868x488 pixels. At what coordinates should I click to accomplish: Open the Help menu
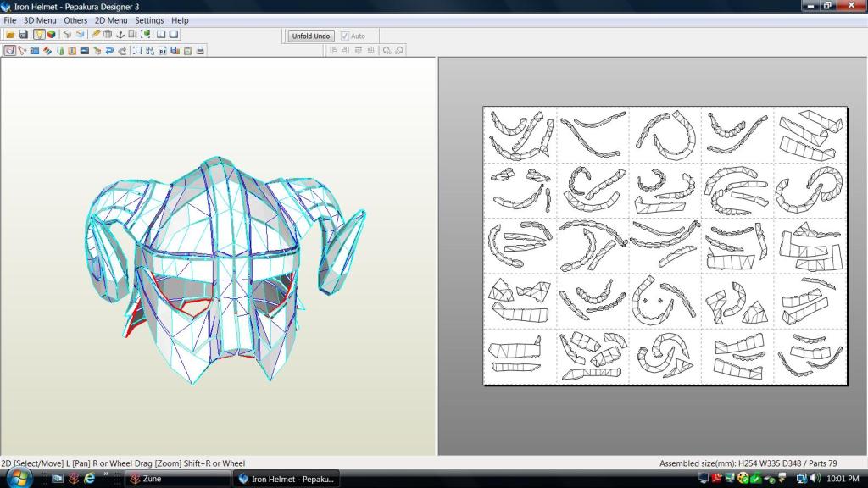pyautogui.click(x=180, y=20)
